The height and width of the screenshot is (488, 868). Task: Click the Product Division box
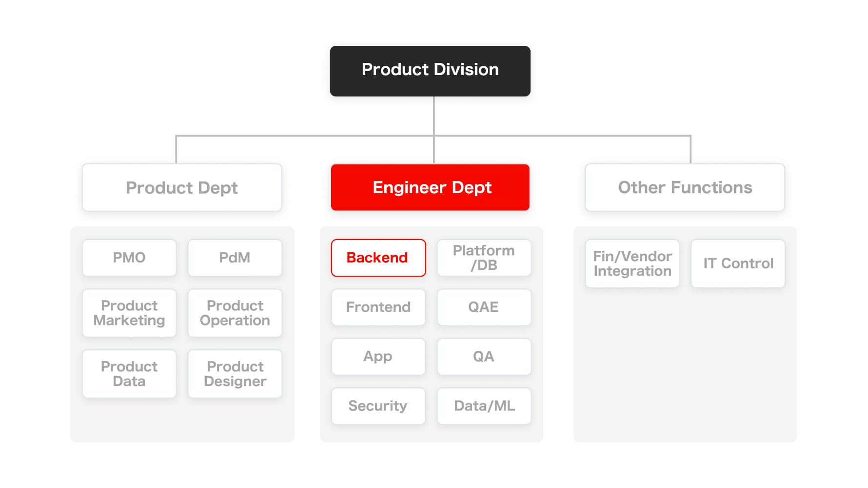(x=430, y=71)
